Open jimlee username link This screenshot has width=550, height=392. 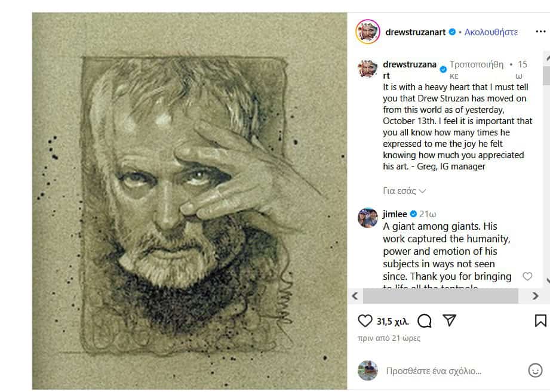(395, 214)
